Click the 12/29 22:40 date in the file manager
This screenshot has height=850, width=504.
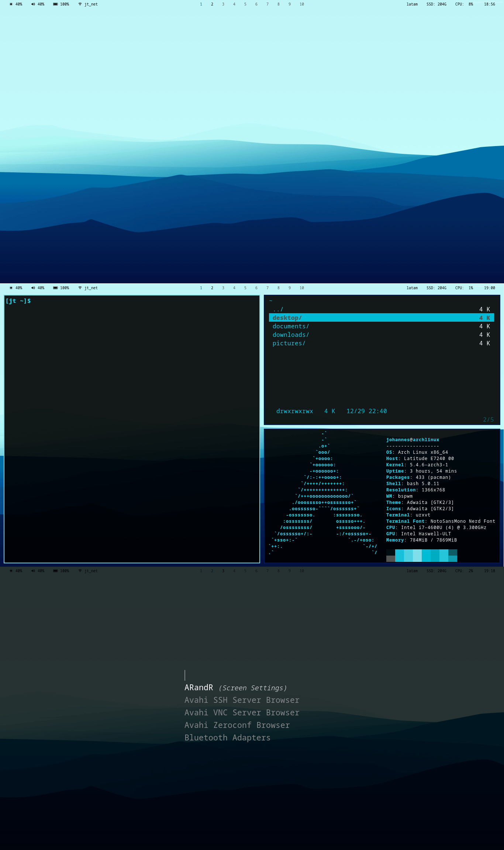point(367,411)
